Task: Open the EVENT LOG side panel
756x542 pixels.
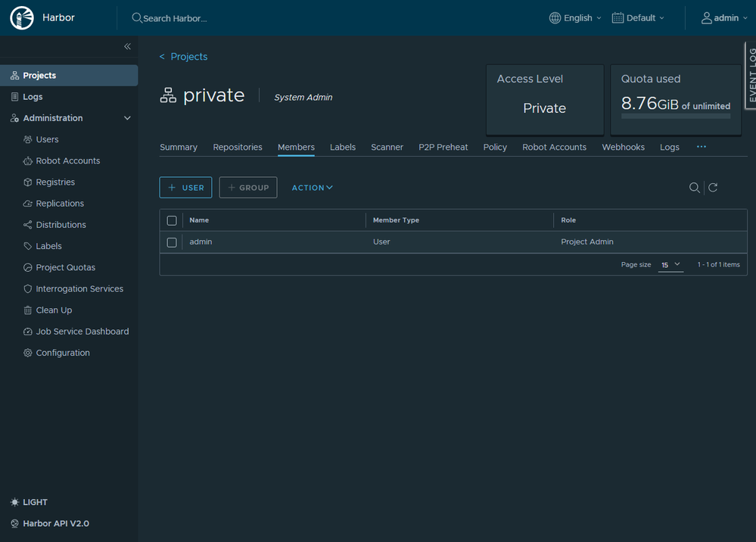Action: coord(751,75)
